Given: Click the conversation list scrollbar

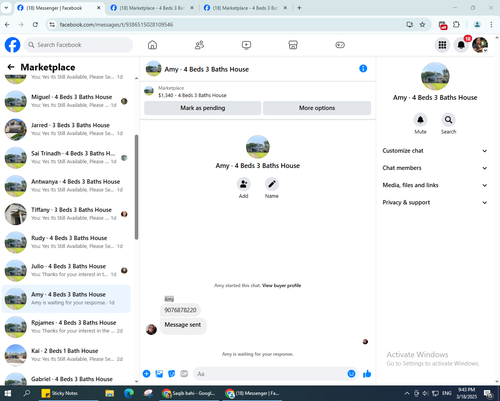Looking at the screenshot, I should (136, 187).
